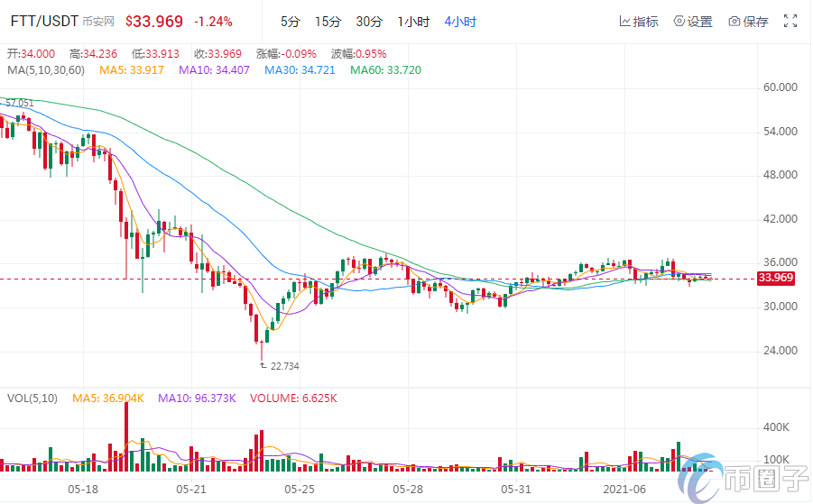The width and height of the screenshot is (813, 504).
Task: Click the FTT/USDT pair title
Action: click(x=45, y=21)
